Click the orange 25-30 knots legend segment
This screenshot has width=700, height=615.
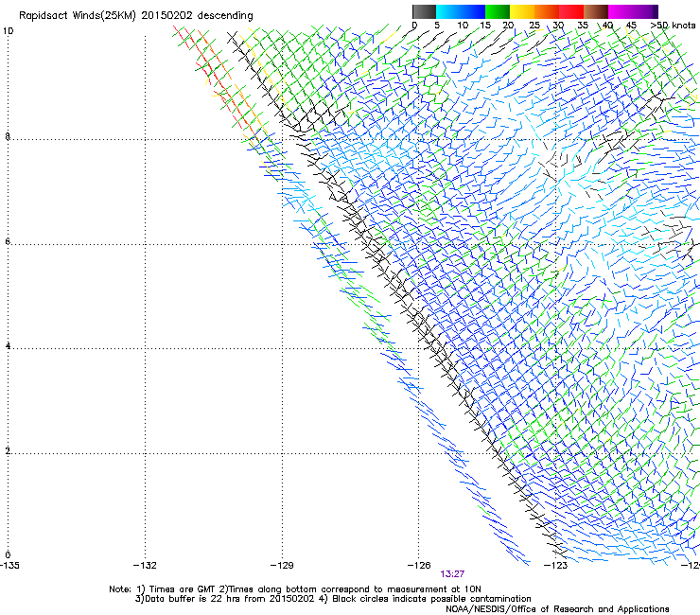(547, 11)
